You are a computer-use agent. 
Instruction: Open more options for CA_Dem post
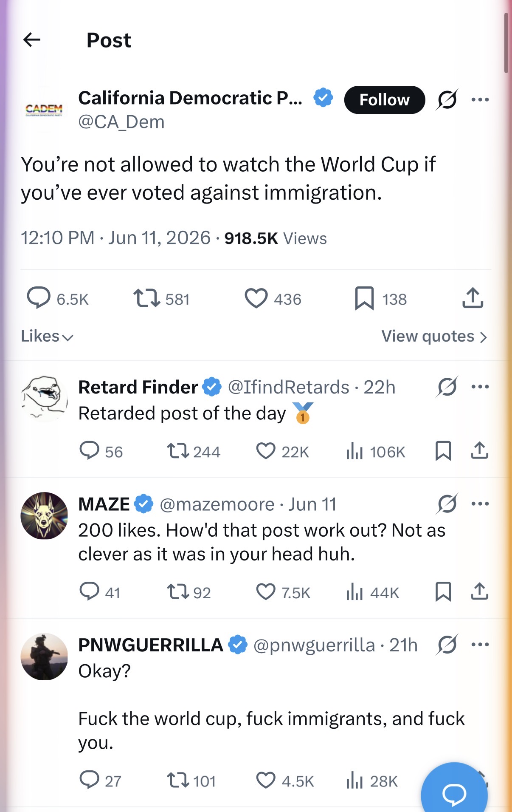click(x=480, y=100)
